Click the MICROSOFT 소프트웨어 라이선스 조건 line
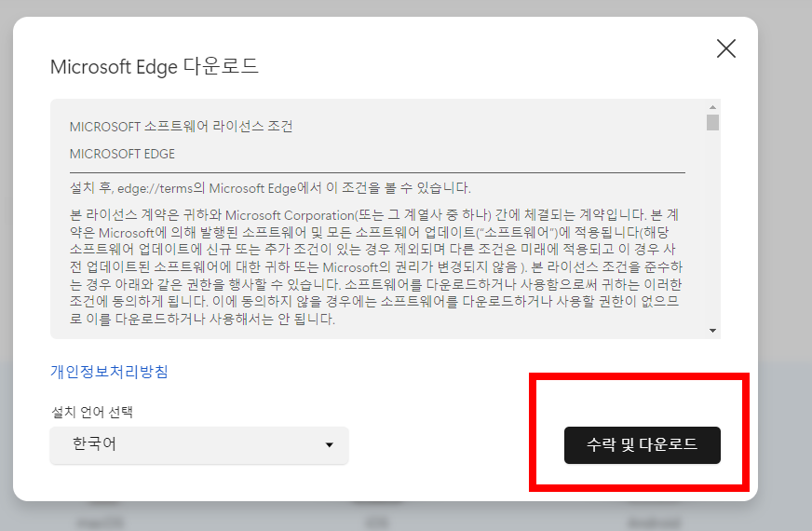 point(182,127)
